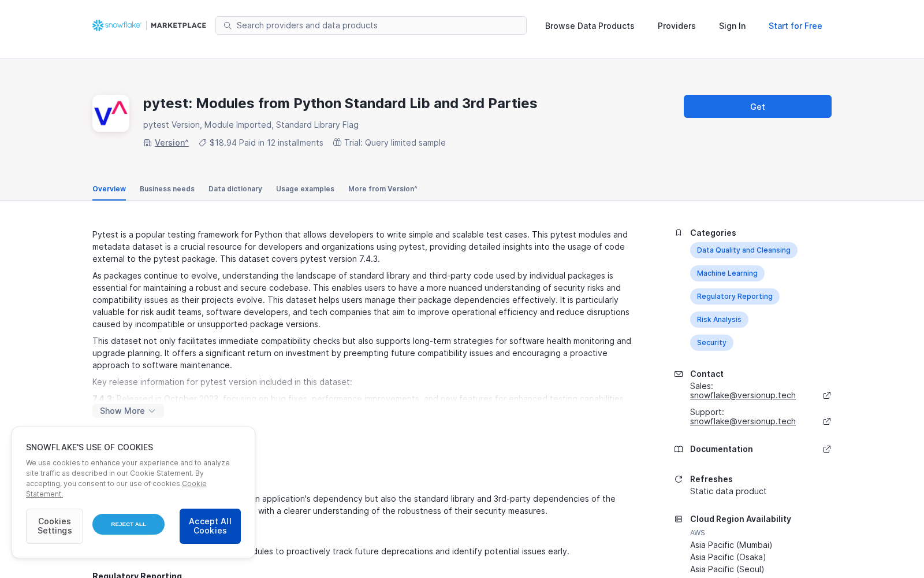The image size is (924, 578).
Task: Open Browse Data Products menu
Action: point(590,26)
